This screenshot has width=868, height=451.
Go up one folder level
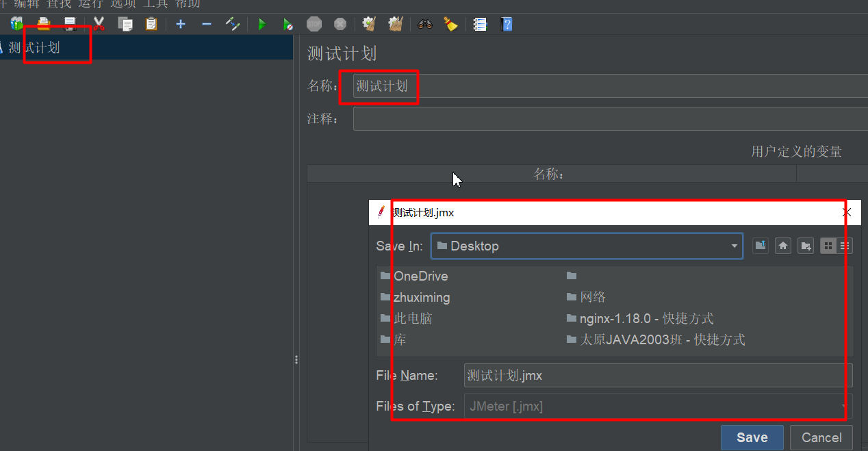tap(761, 246)
